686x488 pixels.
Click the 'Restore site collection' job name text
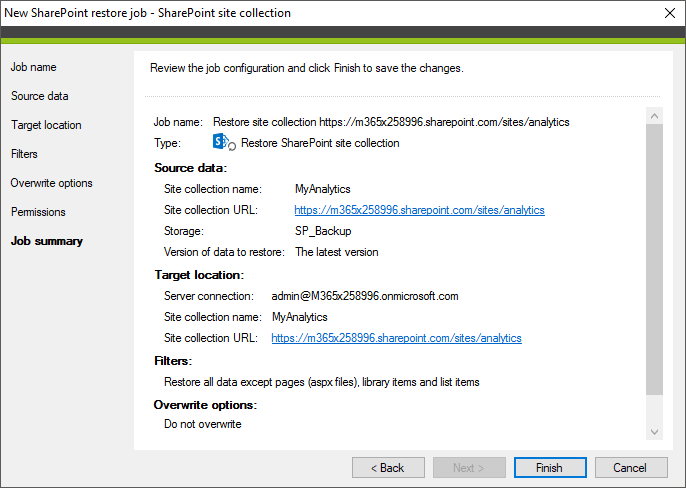click(391, 122)
